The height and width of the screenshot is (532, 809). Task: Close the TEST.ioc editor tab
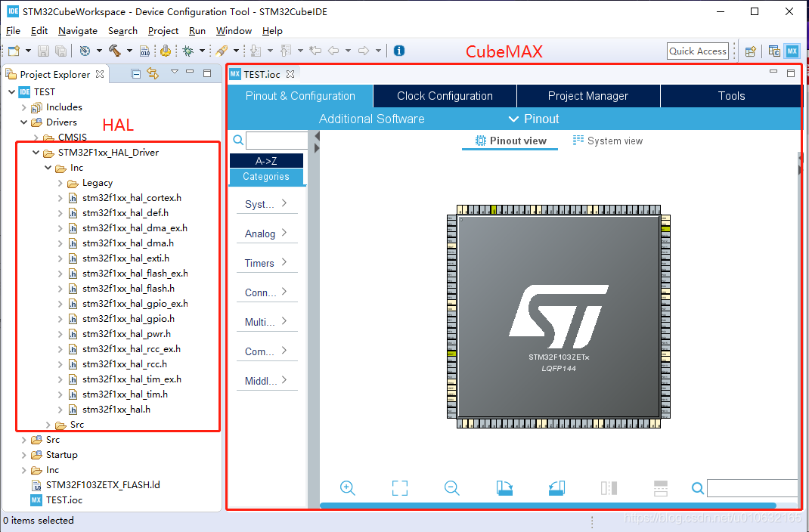pos(290,74)
